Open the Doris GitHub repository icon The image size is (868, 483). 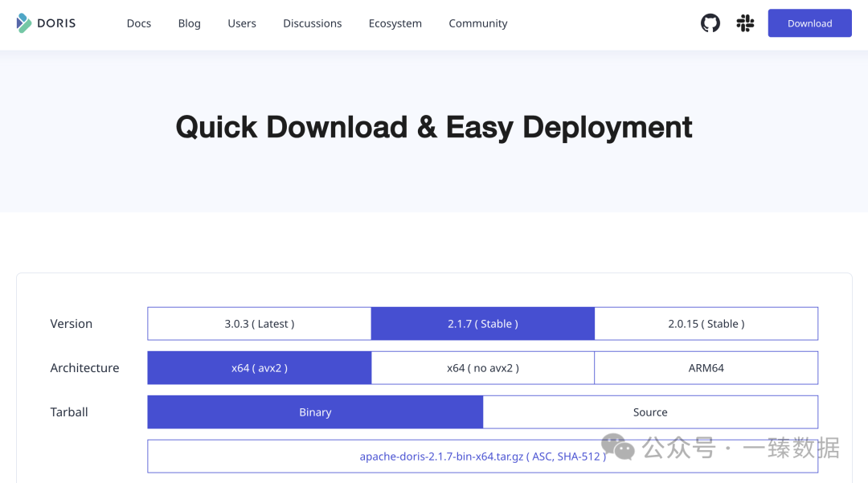tap(710, 23)
